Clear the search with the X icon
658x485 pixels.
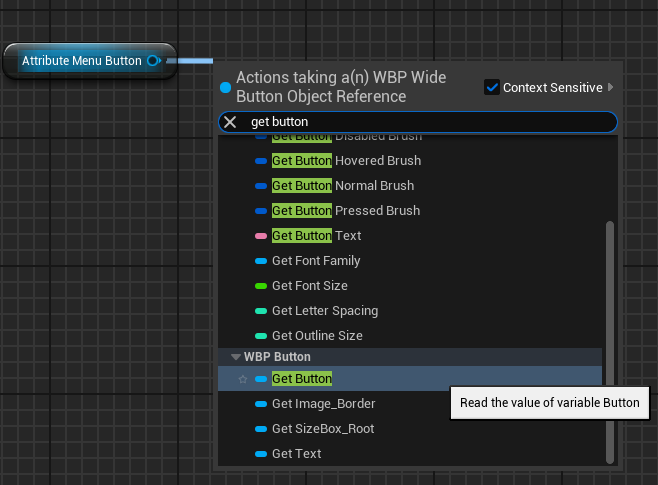(x=230, y=122)
